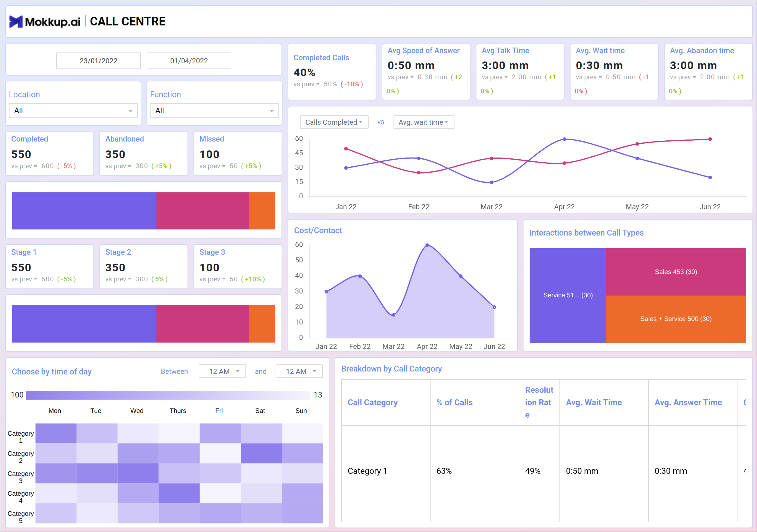
Task: Click the Category 5 Sunday heatmap cell
Action: [302, 513]
